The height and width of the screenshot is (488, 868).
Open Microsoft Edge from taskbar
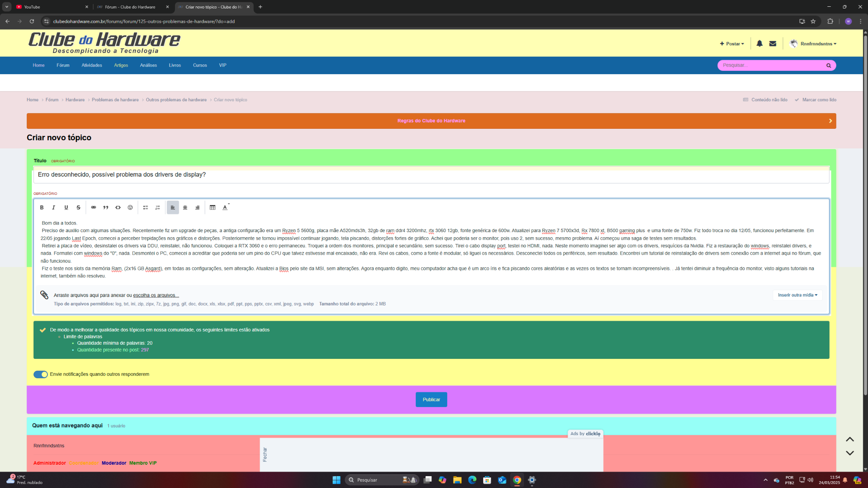click(x=472, y=480)
